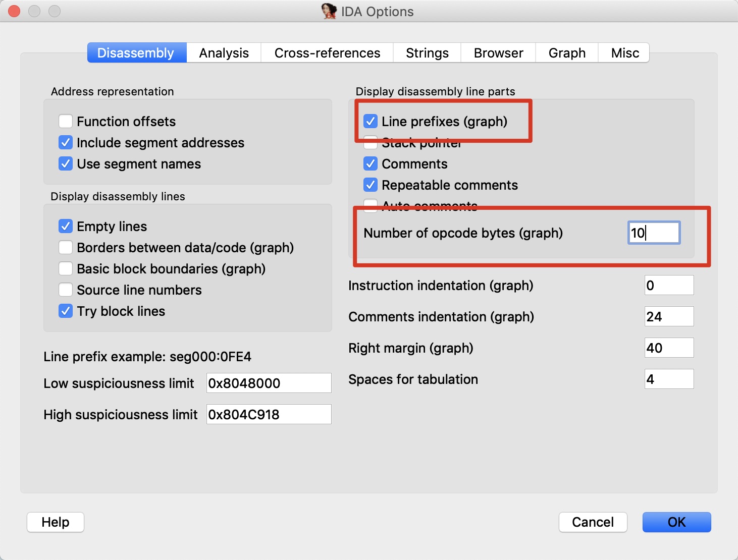Focus the Instruction indentation (graph) field
This screenshot has width=738, height=560.
pos(669,286)
